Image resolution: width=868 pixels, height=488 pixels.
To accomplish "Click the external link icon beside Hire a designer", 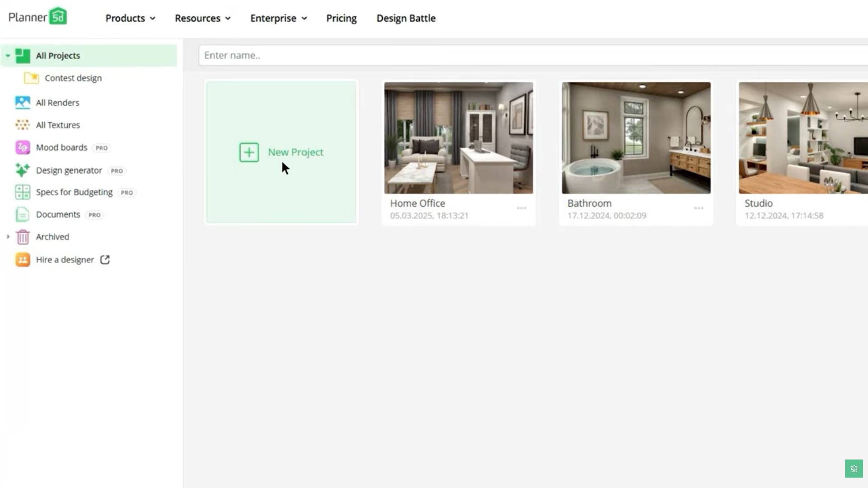I will (105, 260).
